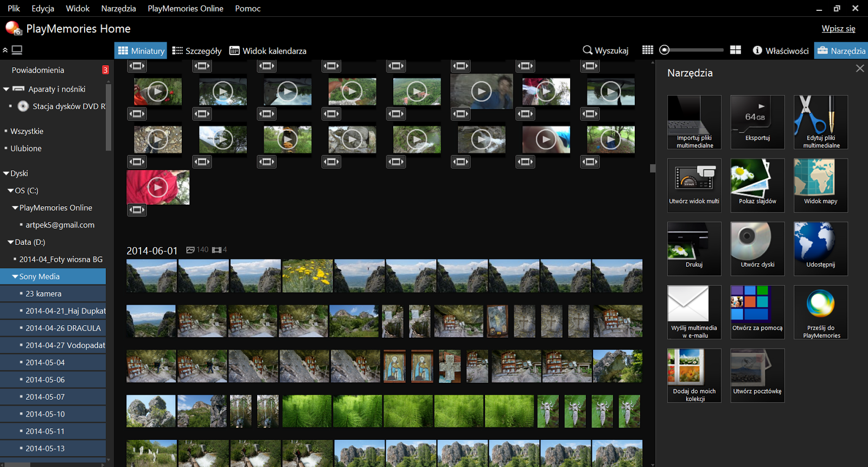Select 2014-04_Foty wiosna BG folder
The height and width of the screenshot is (467, 868).
[x=61, y=260]
